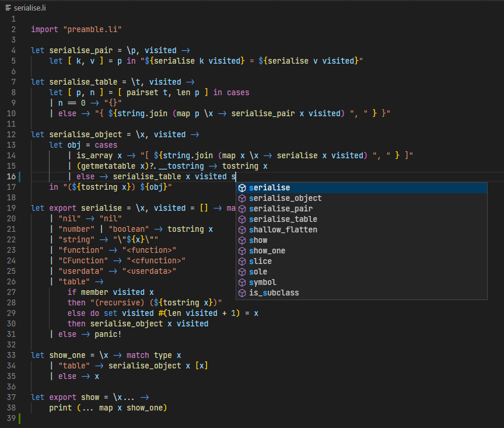This screenshot has height=428, width=504.
Task: Click line number 39 in the gutter
Action: pyautogui.click(x=11, y=418)
